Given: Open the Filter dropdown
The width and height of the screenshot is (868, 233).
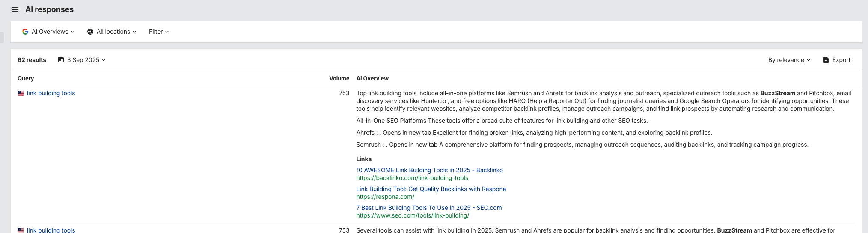Looking at the screenshot, I should [x=158, y=32].
